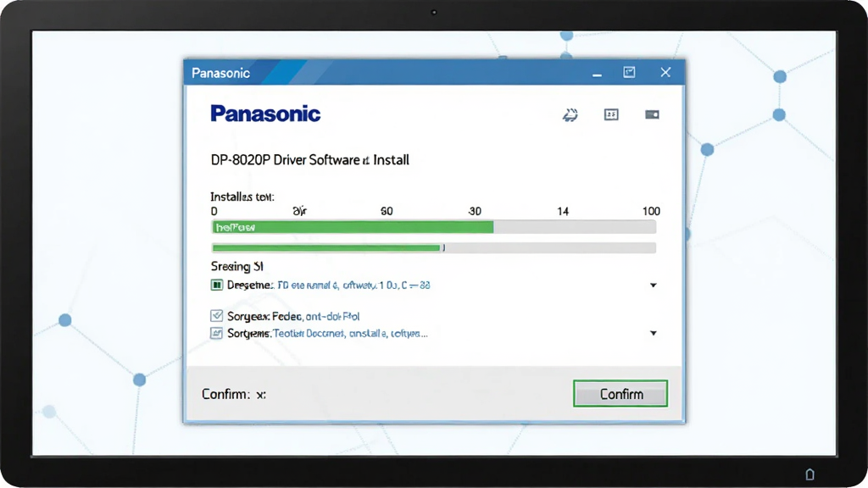
Task: Select the DP-8020P Driver Software Install heading
Action: pos(310,160)
